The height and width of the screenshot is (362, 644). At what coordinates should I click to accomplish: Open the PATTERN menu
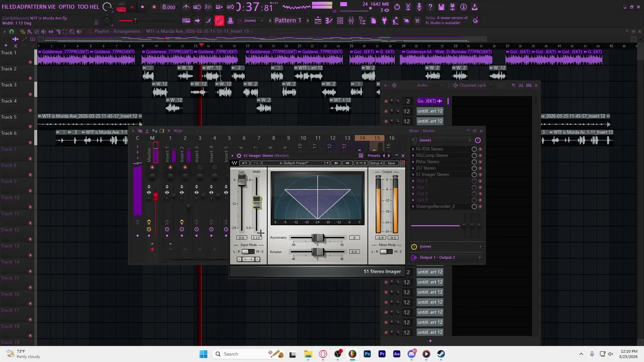click(35, 7)
